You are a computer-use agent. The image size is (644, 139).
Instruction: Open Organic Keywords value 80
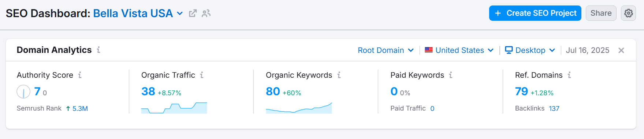tap(273, 92)
